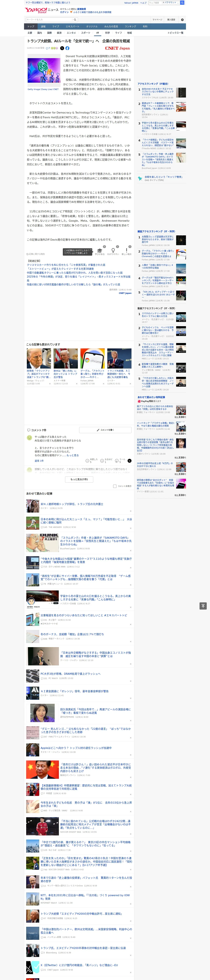
Task: Open the Getty Images article illustration
Action: [44, 70]
